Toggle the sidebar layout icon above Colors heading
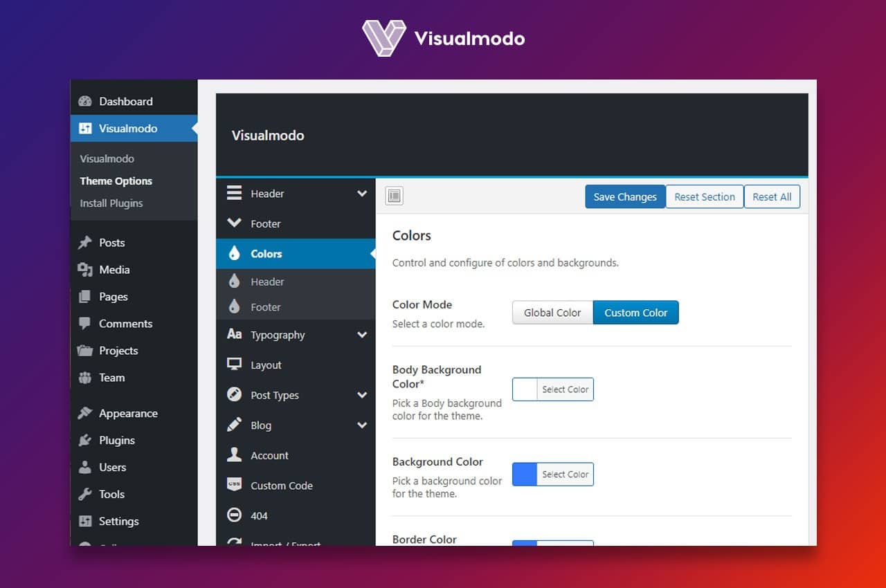Viewport: 886px width, 588px height. (x=394, y=195)
